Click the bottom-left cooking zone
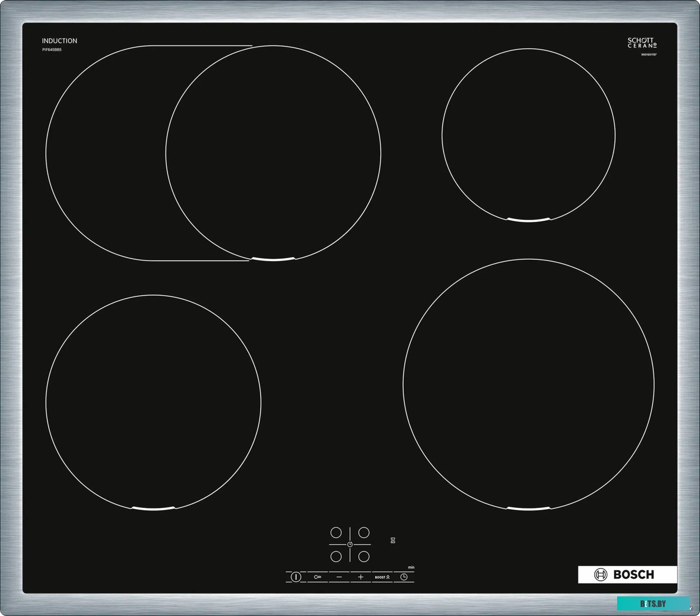The width and height of the screenshot is (700, 616). 153,402
